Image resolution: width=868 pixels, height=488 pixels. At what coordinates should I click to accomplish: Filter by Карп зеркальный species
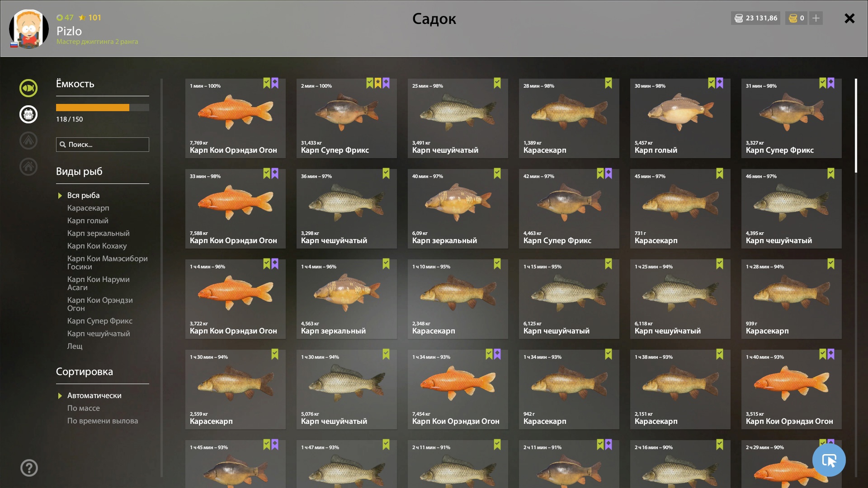pos(98,233)
